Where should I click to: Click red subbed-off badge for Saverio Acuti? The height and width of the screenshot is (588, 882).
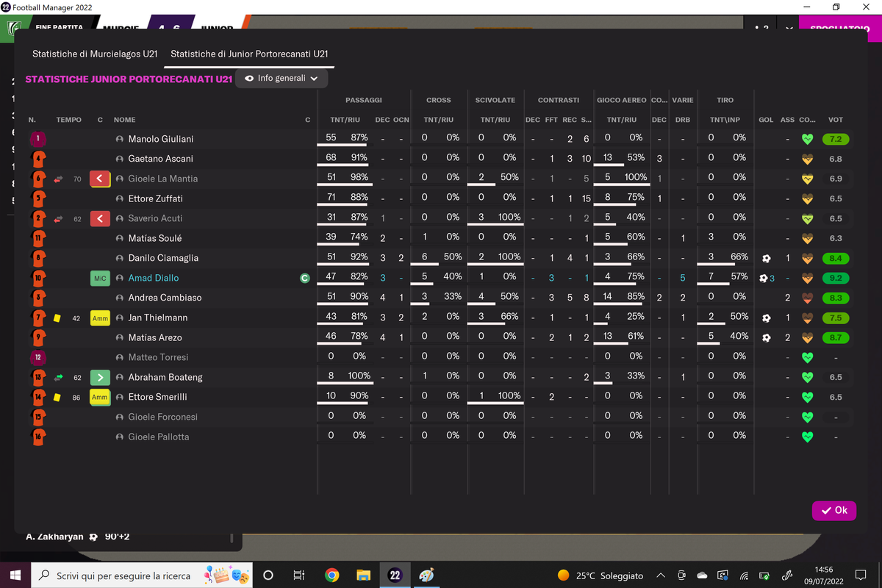tap(100, 218)
